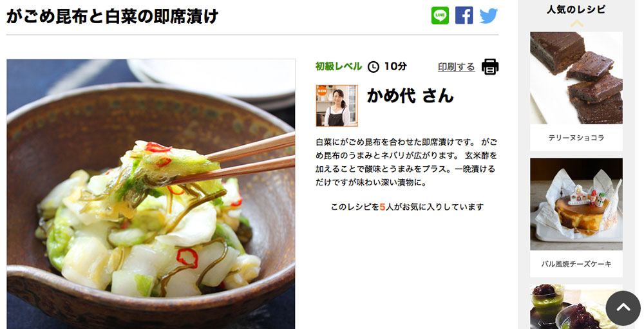Click the favorites count 5人 text
Screen dimensions: 644x329
click(386, 207)
